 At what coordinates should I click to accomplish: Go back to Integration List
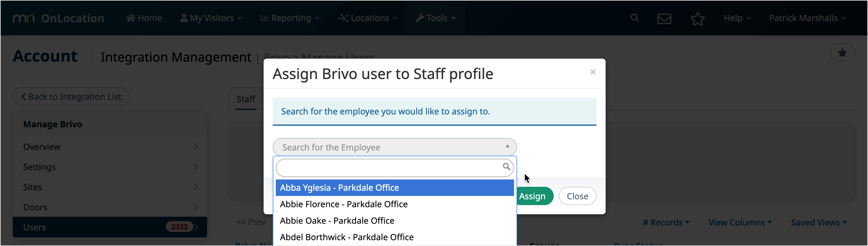71,97
